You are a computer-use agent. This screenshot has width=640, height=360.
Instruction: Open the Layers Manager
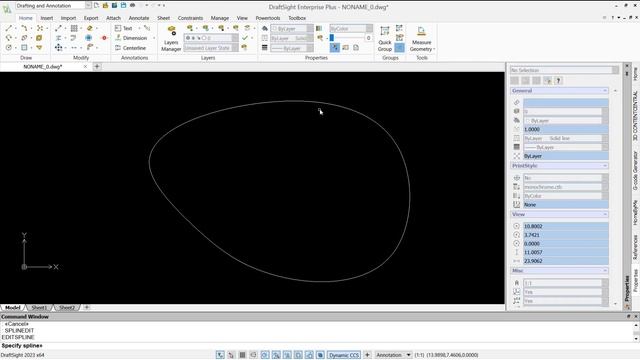(x=171, y=39)
